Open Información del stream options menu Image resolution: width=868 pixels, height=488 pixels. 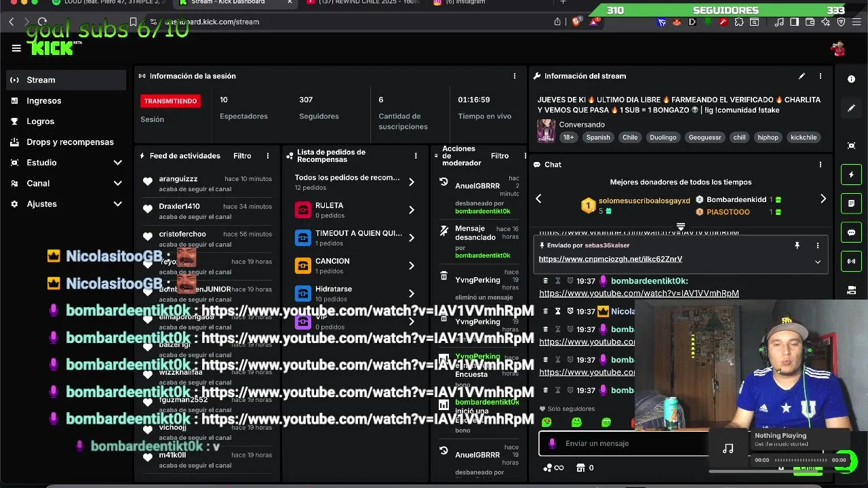[820, 76]
